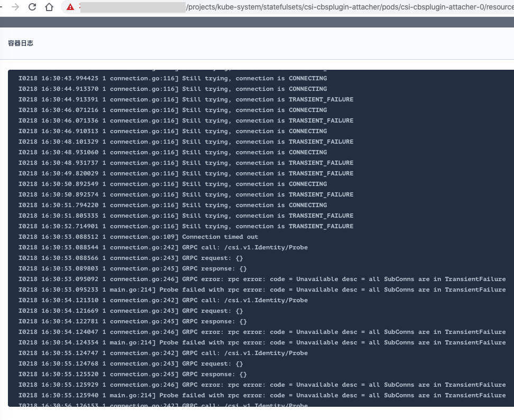Click GRPC error line at 16:30:55.125929
The image size is (514, 420).
pyautogui.click(x=262, y=385)
